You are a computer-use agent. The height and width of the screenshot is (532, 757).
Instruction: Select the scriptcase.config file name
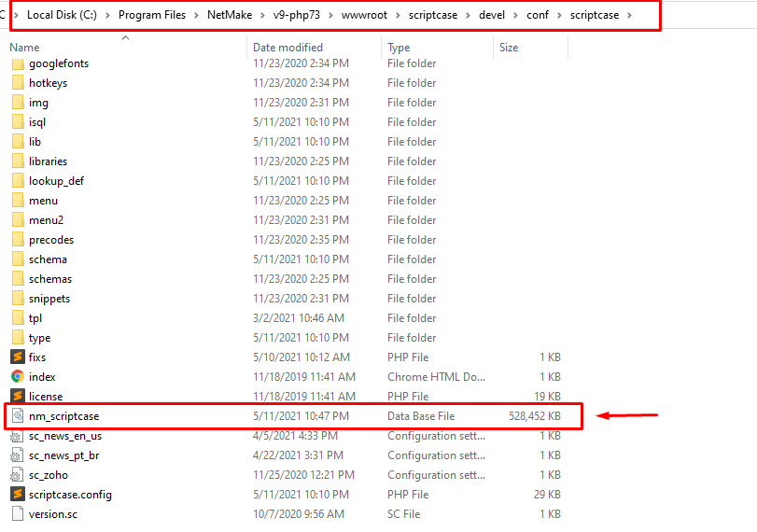[x=70, y=495]
